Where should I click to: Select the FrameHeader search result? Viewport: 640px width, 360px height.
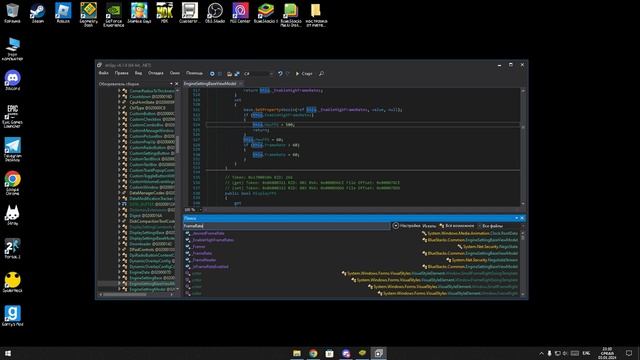click(x=204, y=260)
